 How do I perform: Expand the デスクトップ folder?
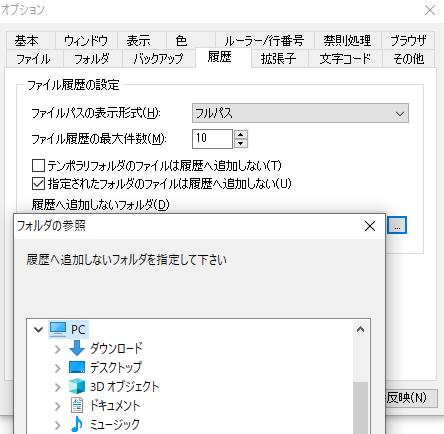pos(57,368)
